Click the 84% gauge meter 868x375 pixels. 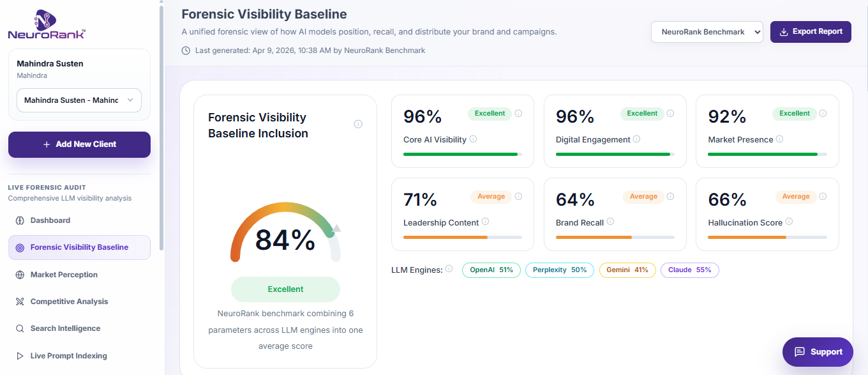click(x=285, y=233)
